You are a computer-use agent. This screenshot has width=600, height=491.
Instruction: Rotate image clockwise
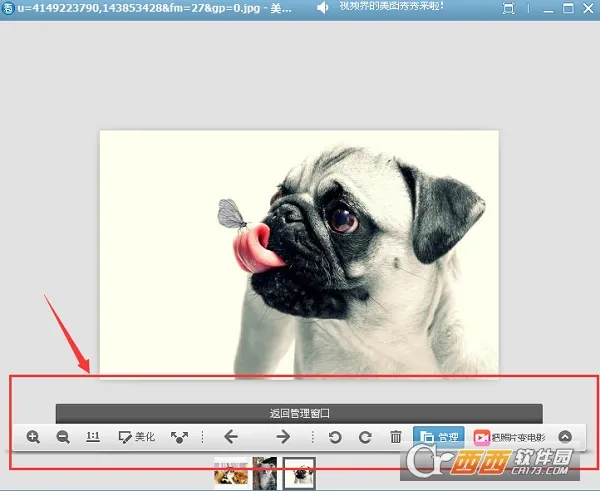pyautogui.click(x=365, y=437)
